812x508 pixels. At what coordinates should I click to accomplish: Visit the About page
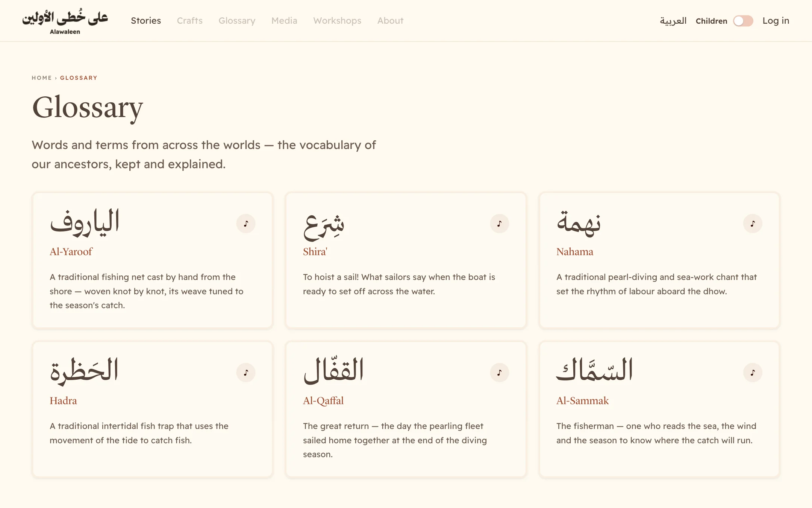(390, 21)
